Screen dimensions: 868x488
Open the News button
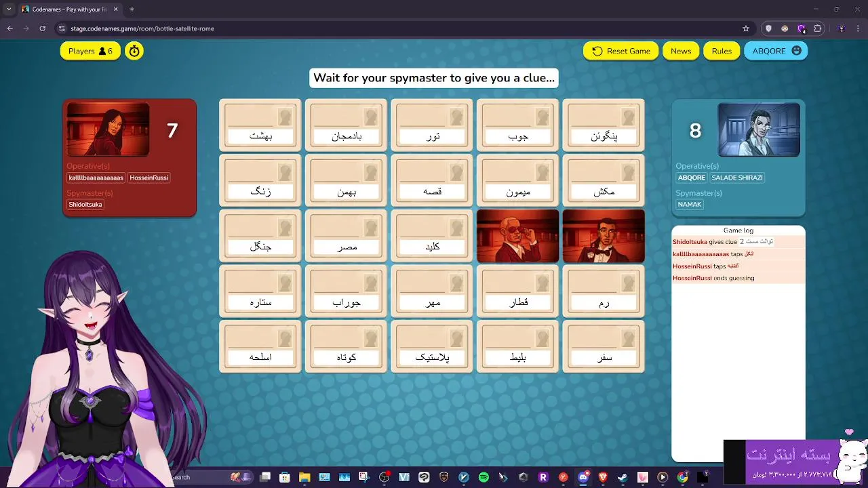[x=681, y=51]
